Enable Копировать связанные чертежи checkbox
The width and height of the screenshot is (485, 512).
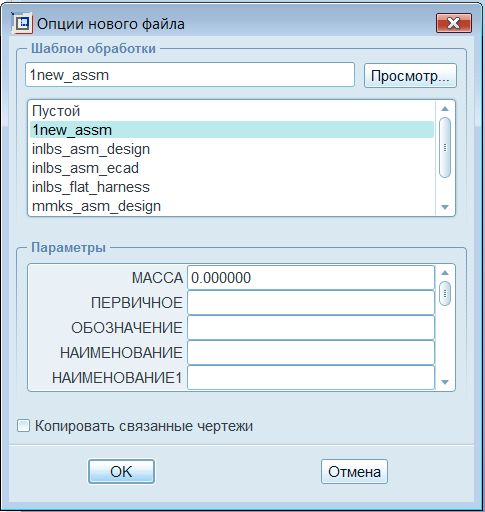pyautogui.click(x=23, y=426)
